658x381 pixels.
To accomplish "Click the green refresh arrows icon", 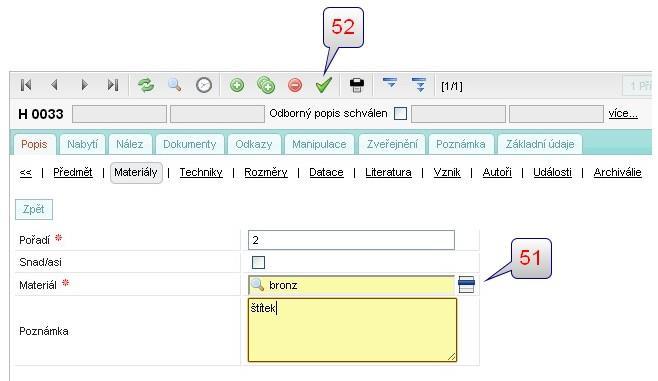I will tap(146, 85).
